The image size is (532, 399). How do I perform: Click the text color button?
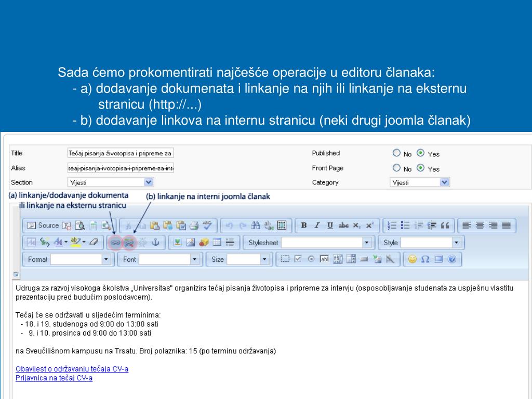tap(58, 242)
